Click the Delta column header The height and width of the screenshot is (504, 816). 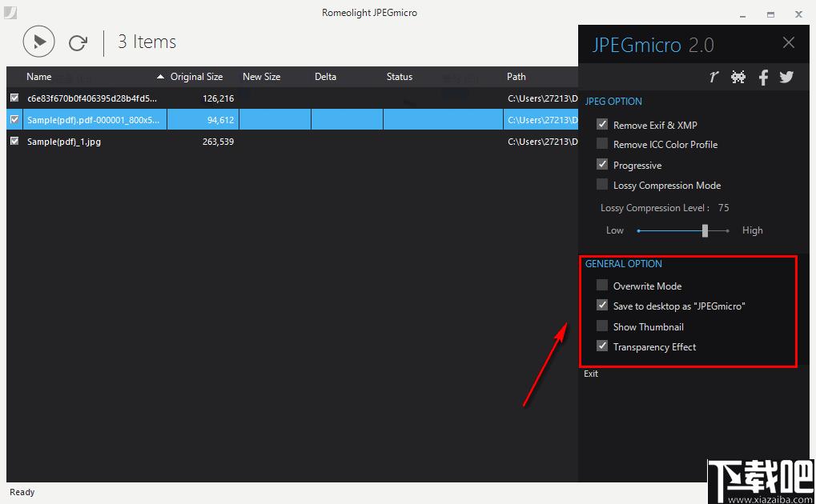click(325, 77)
